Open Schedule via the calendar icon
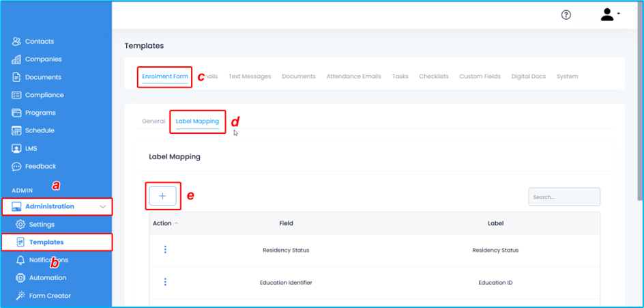This screenshot has height=308, width=644. point(16,130)
